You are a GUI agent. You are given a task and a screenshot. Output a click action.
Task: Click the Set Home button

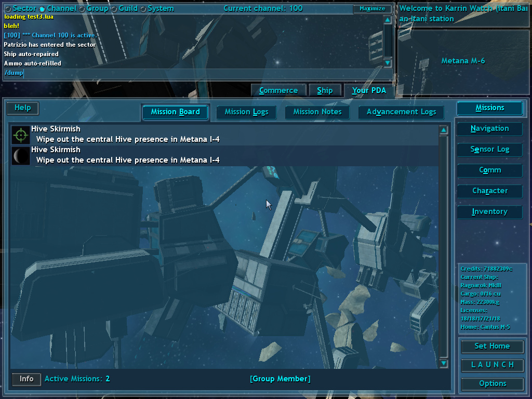point(492,346)
